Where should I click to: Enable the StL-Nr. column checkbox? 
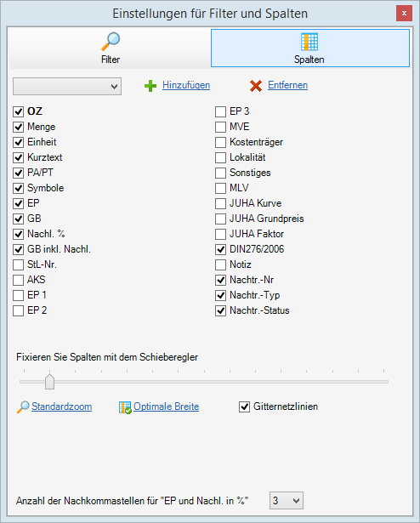point(19,264)
